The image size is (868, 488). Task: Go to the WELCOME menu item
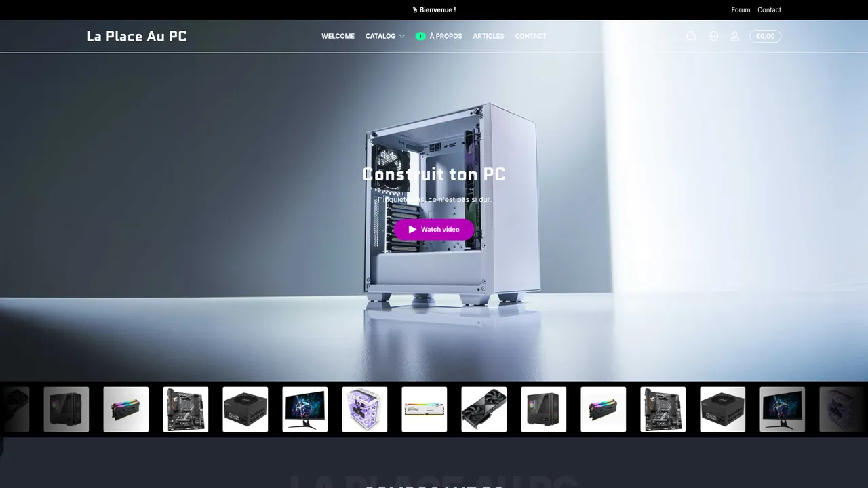338,36
